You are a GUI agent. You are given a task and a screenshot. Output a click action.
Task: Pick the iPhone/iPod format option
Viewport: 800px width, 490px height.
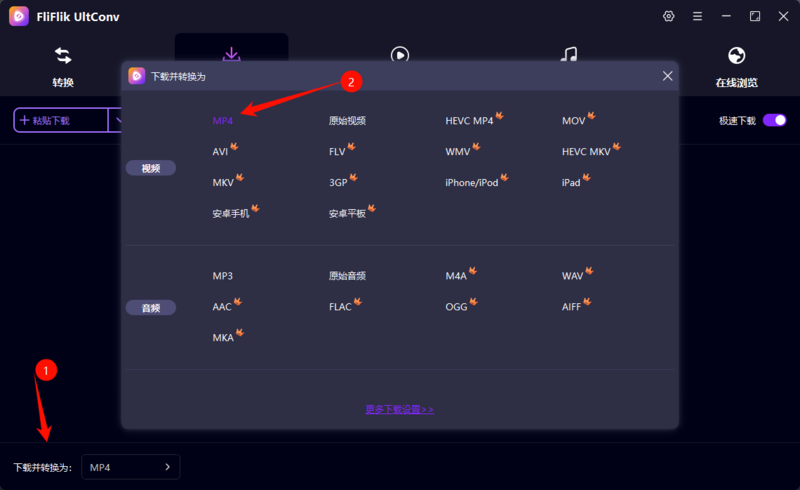(x=472, y=184)
